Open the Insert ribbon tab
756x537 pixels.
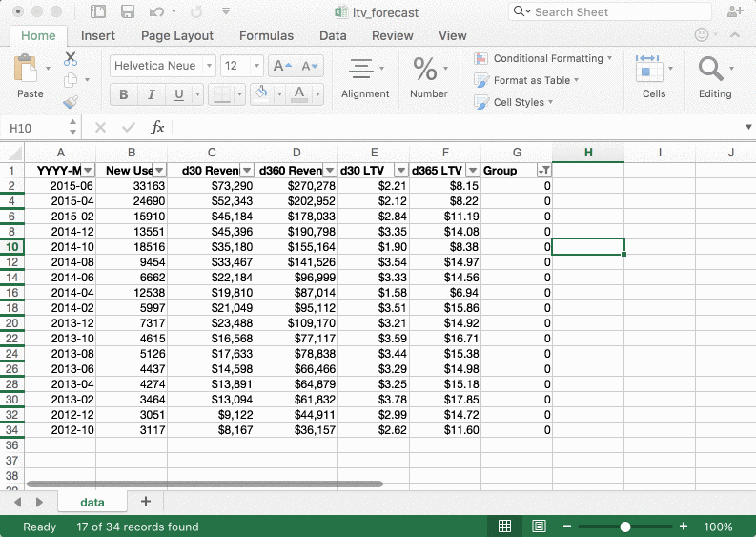(x=98, y=35)
